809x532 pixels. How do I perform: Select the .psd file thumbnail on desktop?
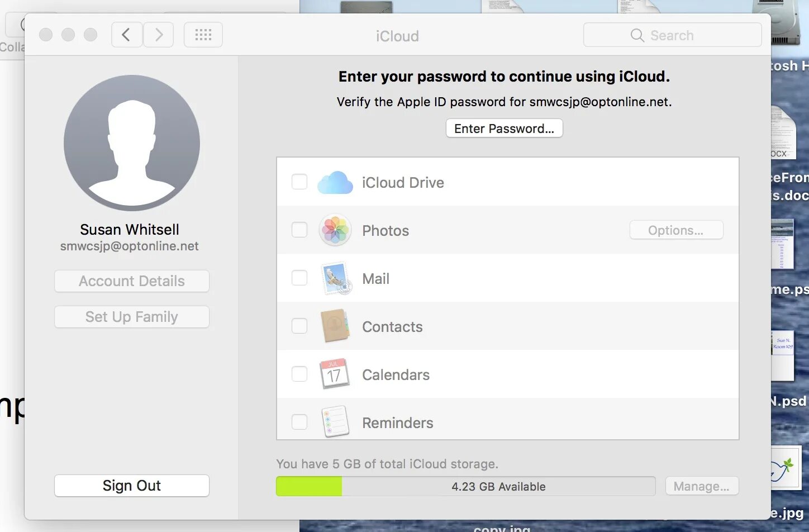[x=782, y=355]
